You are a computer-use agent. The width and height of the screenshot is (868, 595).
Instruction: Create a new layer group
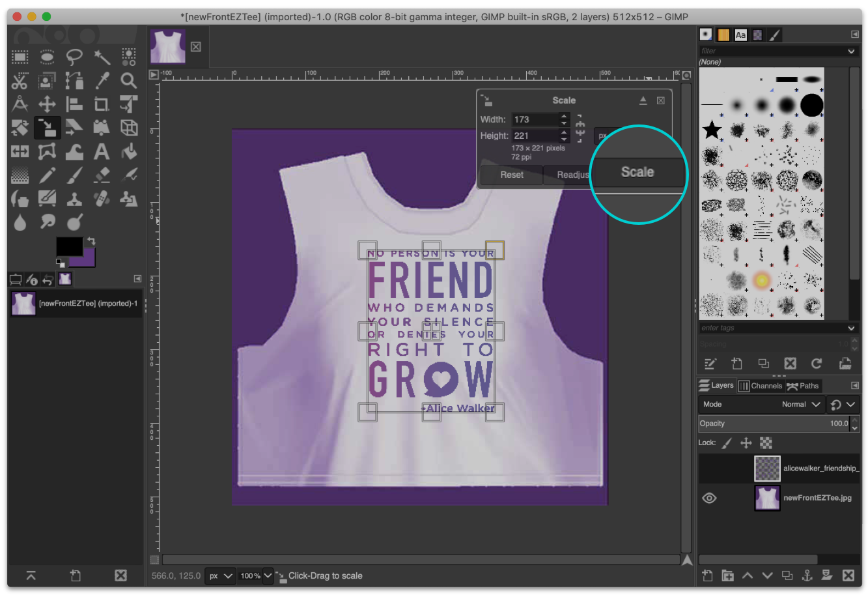pyautogui.click(x=727, y=575)
